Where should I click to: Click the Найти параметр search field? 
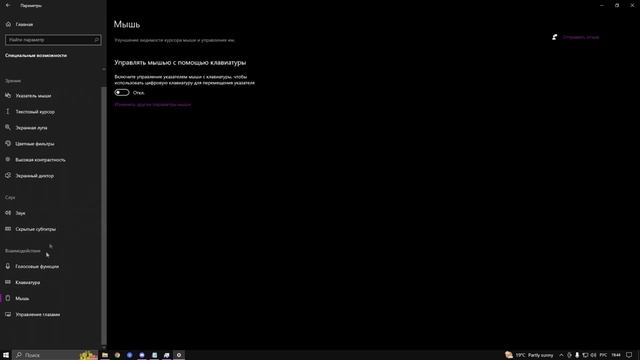[53, 40]
